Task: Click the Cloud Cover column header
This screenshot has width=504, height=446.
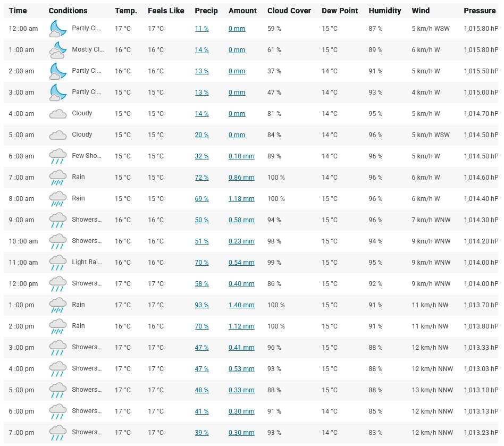Action: click(289, 11)
